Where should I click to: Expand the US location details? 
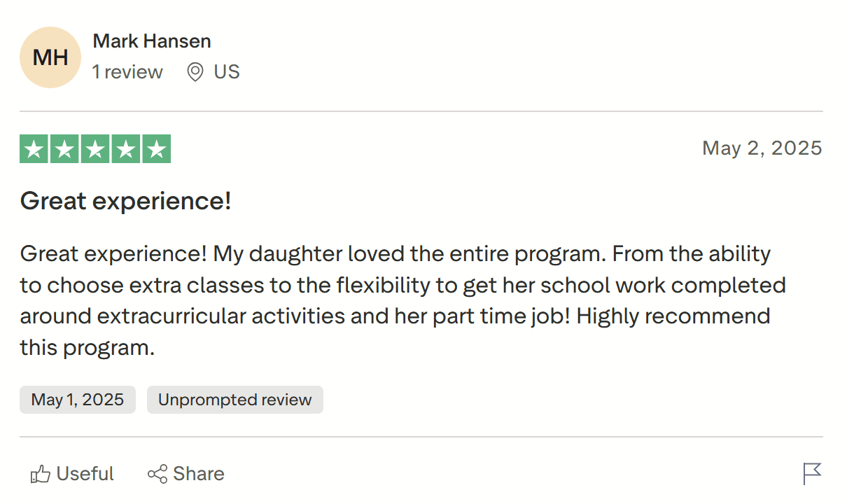point(225,71)
